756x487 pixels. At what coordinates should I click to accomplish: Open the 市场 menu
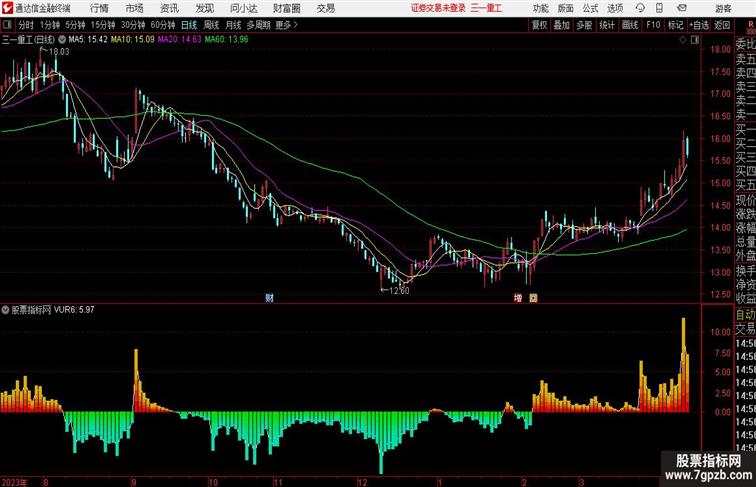[135, 8]
